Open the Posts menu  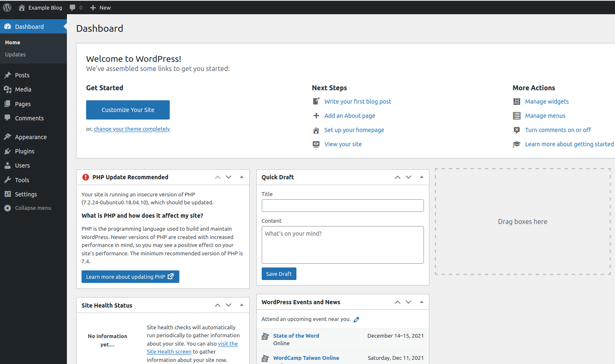[22, 75]
